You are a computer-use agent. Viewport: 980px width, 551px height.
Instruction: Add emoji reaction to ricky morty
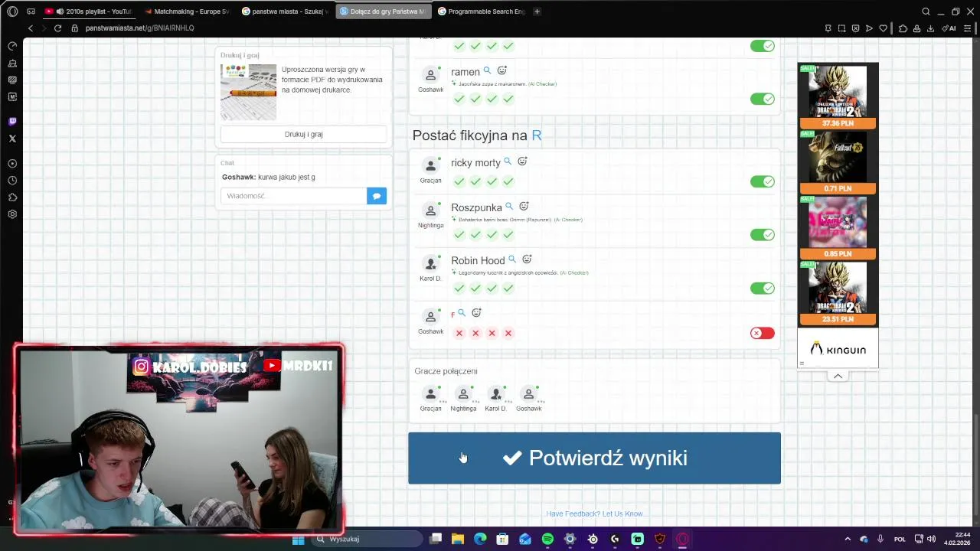pyautogui.click(x=522, y=161)
